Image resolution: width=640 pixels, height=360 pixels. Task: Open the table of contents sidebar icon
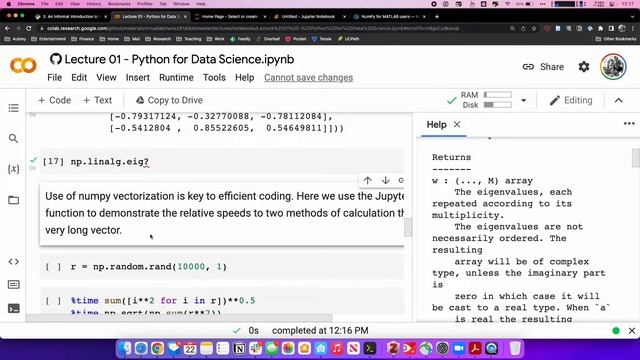[x=13, y=108]
